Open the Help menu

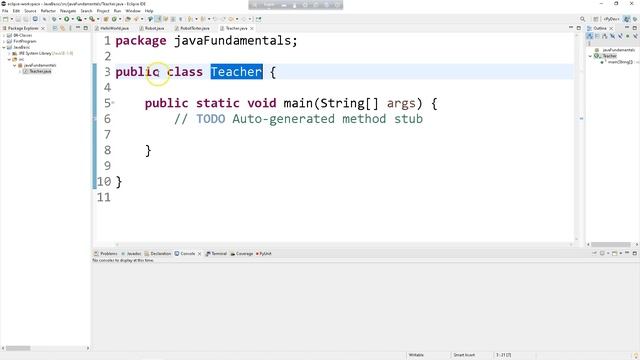[149, 11]
